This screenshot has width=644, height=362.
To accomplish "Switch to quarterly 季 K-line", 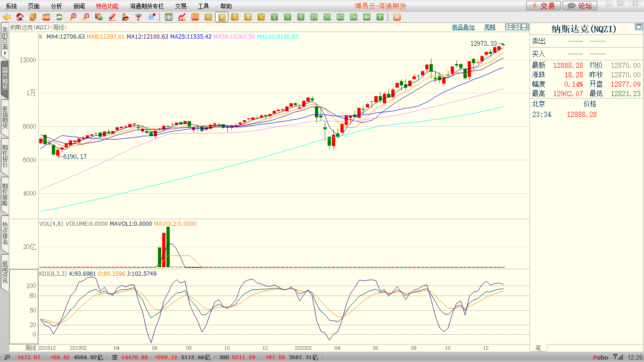I will (x=248, y=17).
